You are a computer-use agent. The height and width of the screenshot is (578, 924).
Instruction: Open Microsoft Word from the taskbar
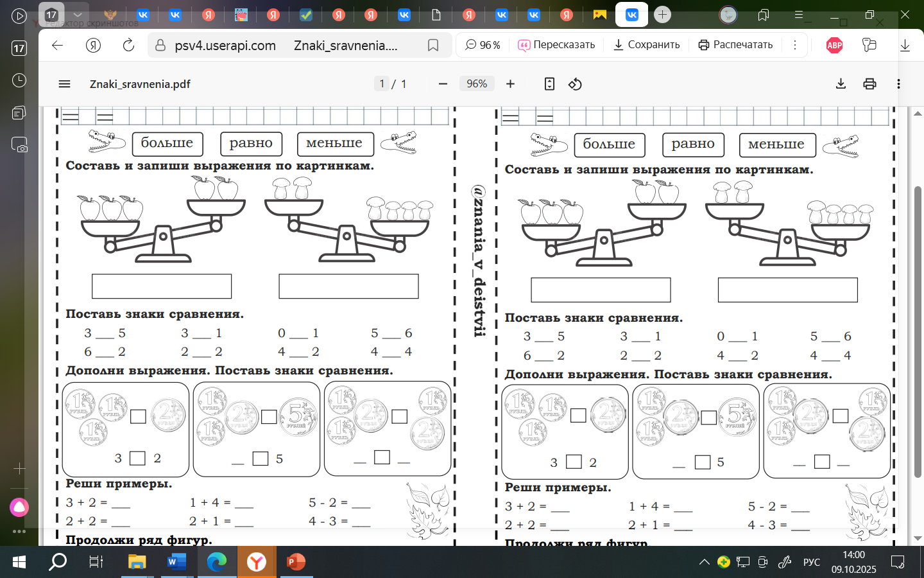coord(176,562)
